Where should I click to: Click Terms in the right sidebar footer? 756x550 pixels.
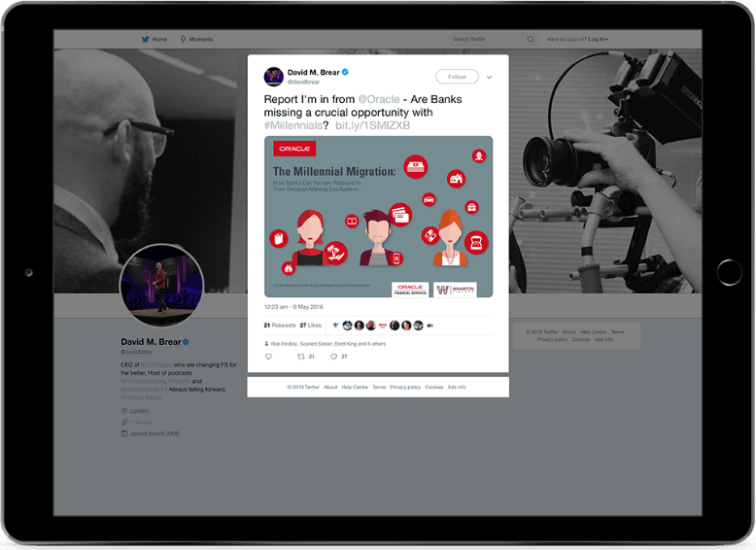click(618, 332)
